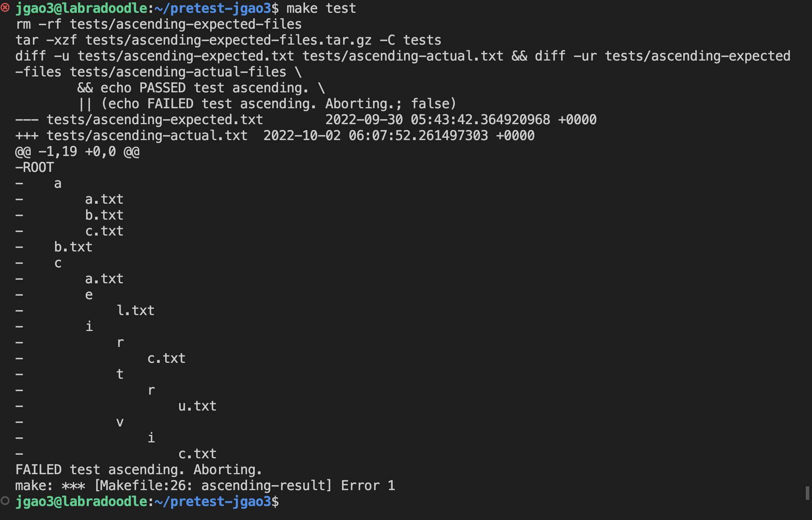Screen dimensions: 812x520
Task: Open tests/ascending-expected.txt path in the --- line
Action: [x=154, y=120]
